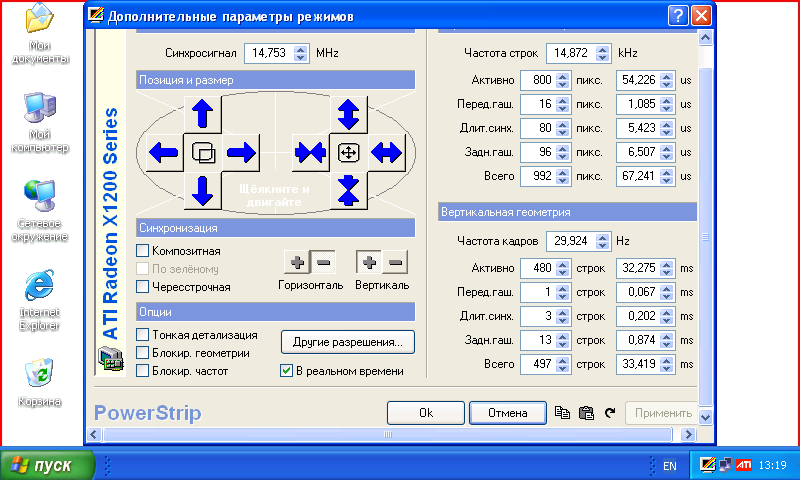Increase Частота кадров with spinner up arrow
The image size is (800, 480).
tap(604, 237)
